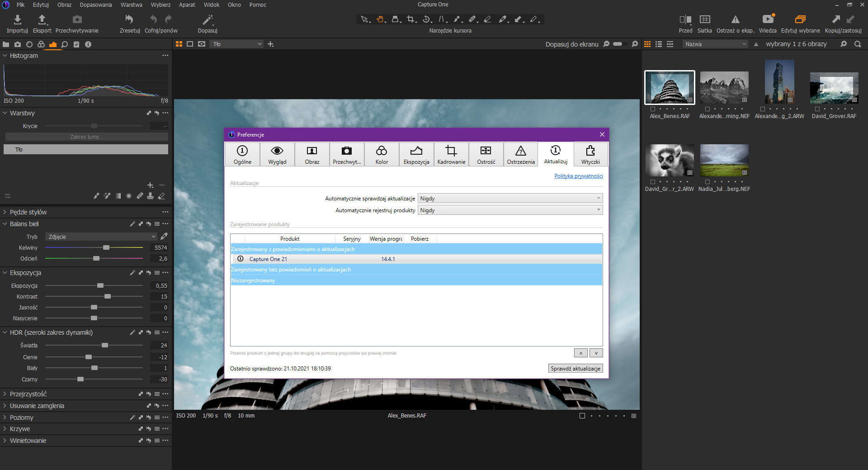The image size is (868, 470).
Task: Click the Zresetuj reset icon
Action: pyautogui.click(x=129, y=19)
